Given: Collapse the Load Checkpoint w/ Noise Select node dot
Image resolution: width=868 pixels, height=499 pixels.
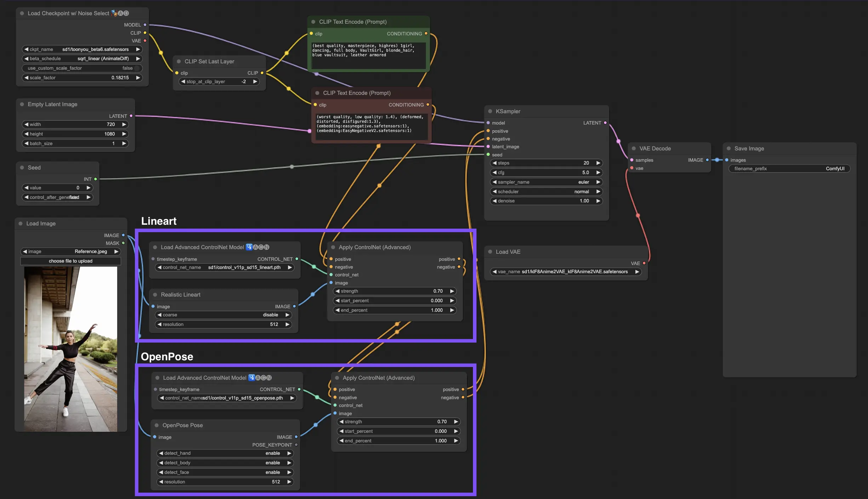Looking at the screenshot, I should point(22,13).
